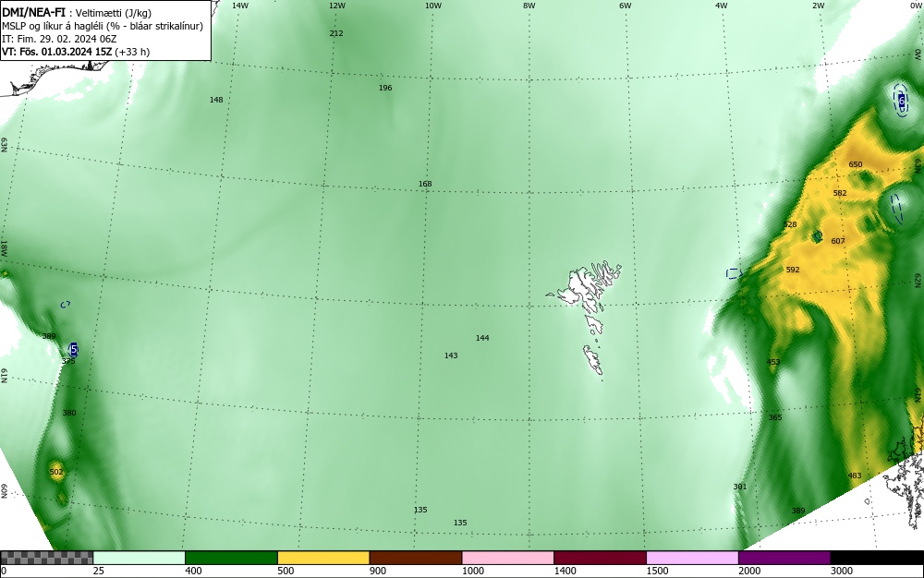The image size is (924, 578).
Task: Click the 6W longitude label
Action: pyautogui.click(x=626, y=6)
